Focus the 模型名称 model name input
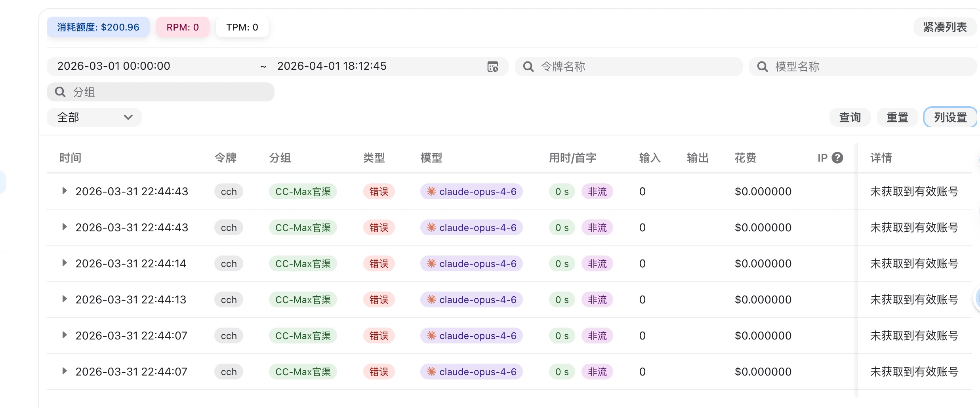This screenshot has height=408, width=980. [871, 67]
